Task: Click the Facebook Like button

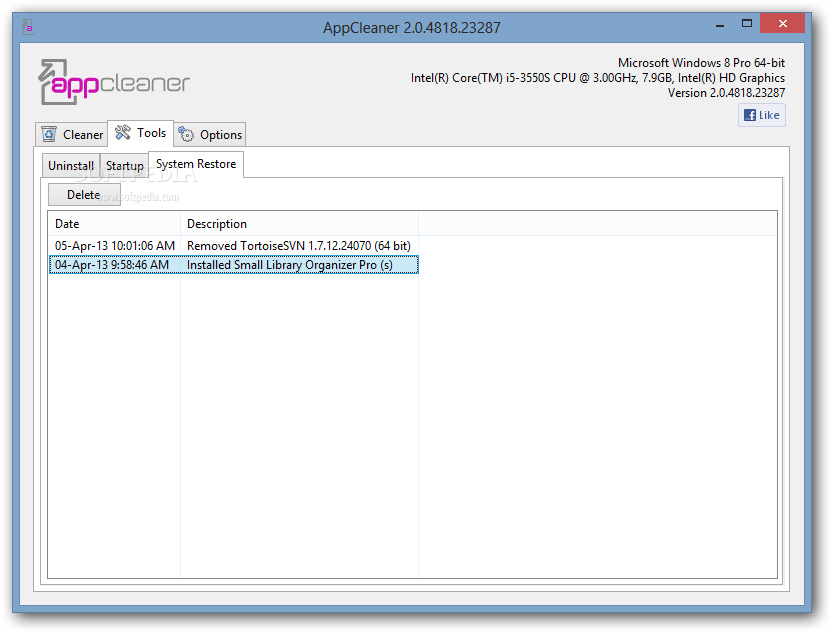Action: click(761, 115)
